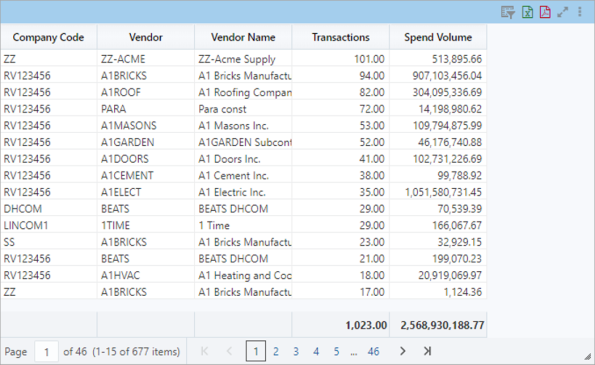Select the A1 Roofing Compan cell
The image size is (595, 365).
[x=243, y=92]
